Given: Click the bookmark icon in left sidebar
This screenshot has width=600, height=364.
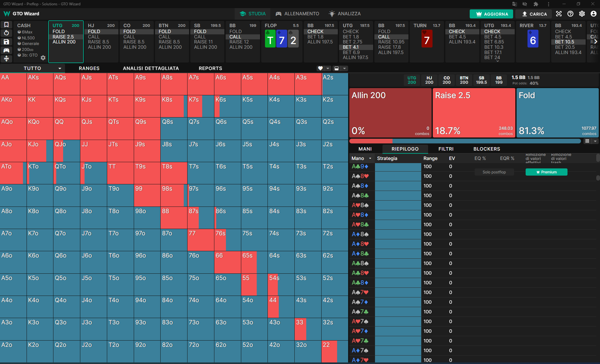Looking at the screenshot, I should point(6,24).
